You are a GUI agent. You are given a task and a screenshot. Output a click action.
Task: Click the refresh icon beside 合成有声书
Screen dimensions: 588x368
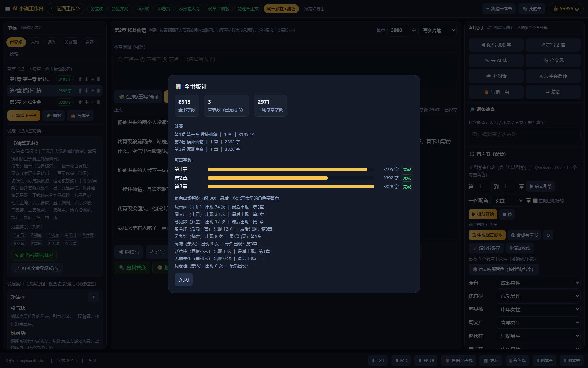pos(548,235)
